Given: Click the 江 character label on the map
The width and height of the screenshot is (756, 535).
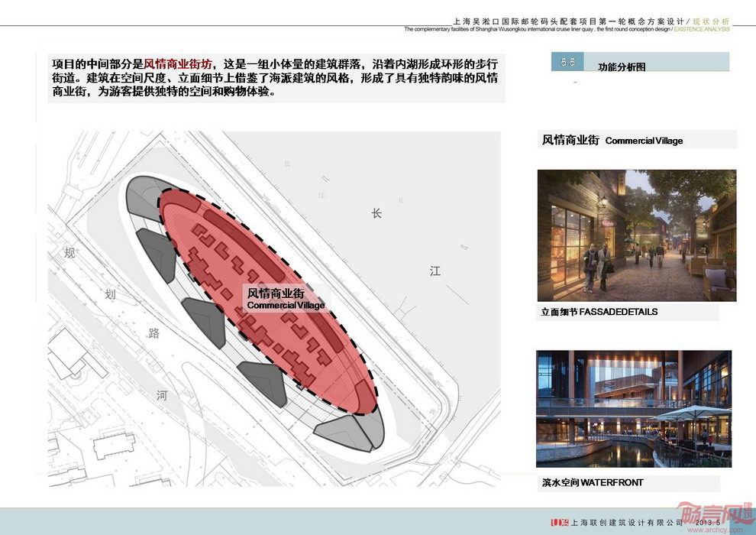Looking at the screenshot, I should (435, 271).
